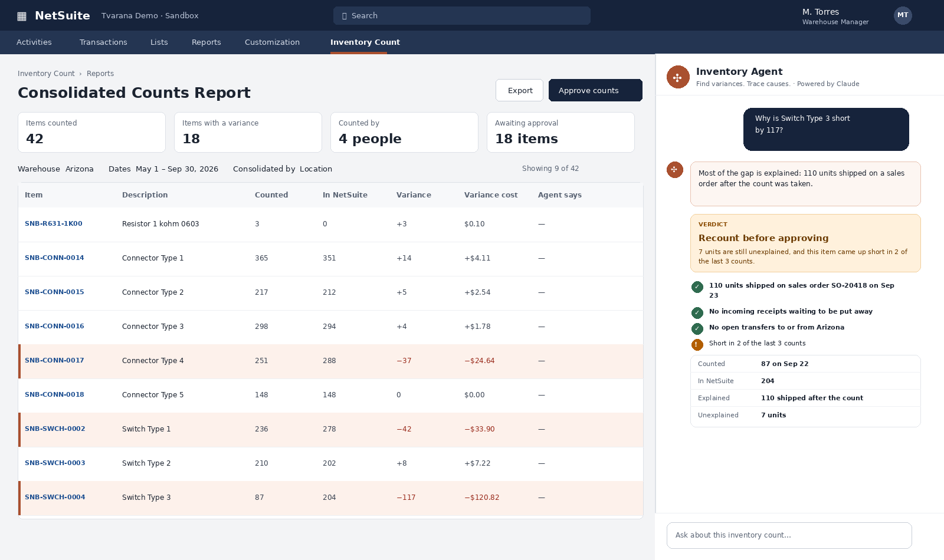Viewport: 944px width, 560px height.
Task: Click the MT user avatar
Action: tap(903, 15)
